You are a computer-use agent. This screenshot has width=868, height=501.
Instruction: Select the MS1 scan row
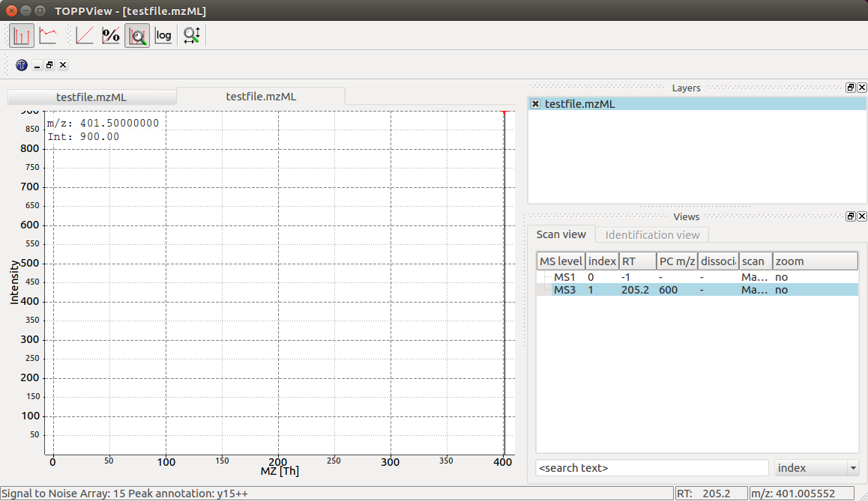697,277
